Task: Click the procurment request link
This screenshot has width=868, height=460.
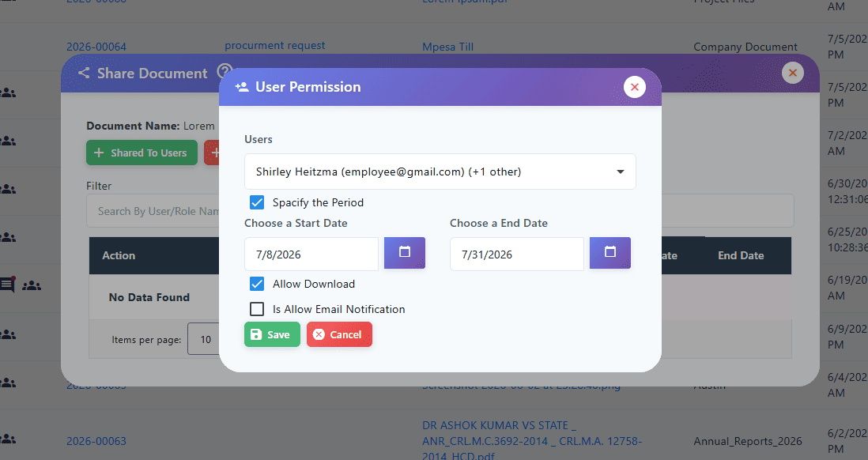Action: pos(274,45)
